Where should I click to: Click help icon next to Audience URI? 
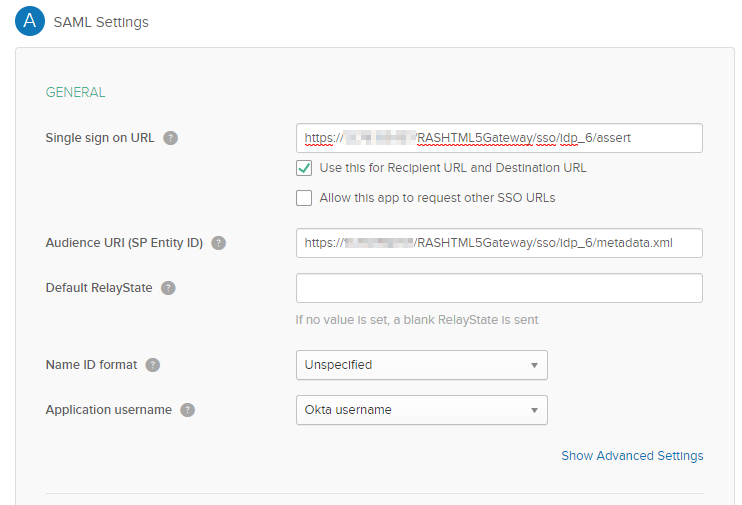pyautogui.click(x=218, y=243)
